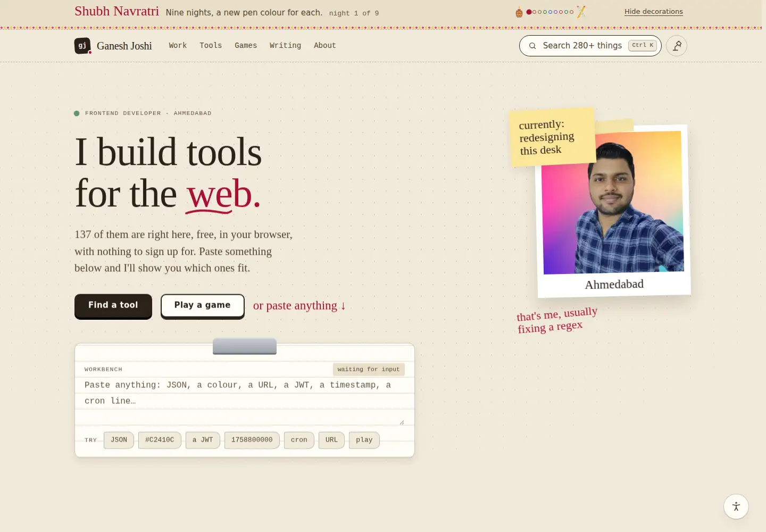766x532 pixels.
Task: Select the filled night 1 dot
Action: tap(529, 12)
